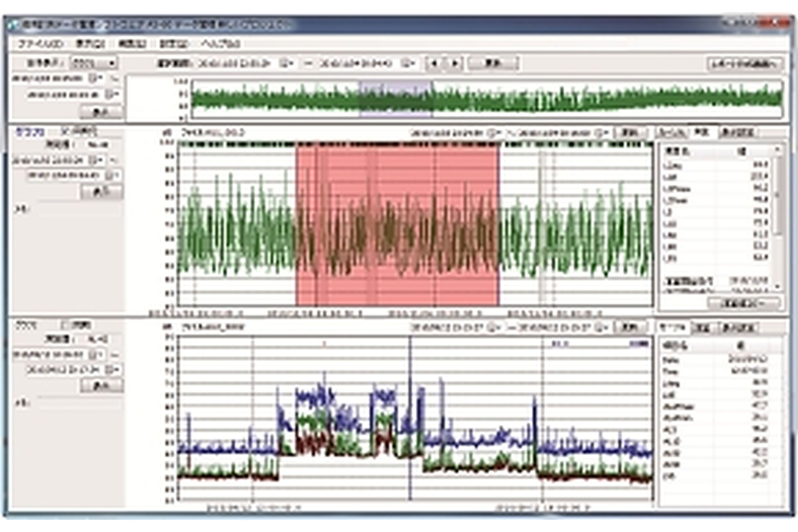
Task: Open the File menu (ファイル)
Action: 40,44
